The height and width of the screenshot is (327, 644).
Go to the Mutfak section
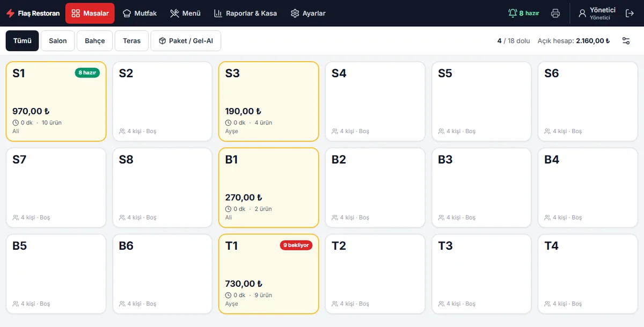[140, 13]
